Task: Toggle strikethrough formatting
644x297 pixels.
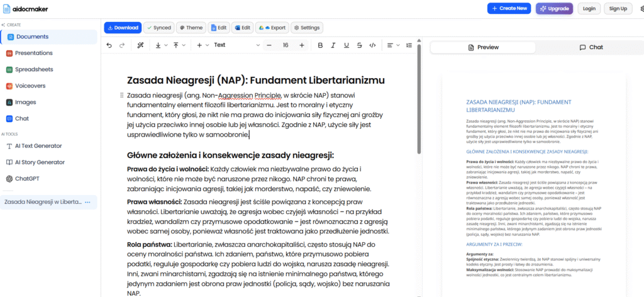Action: (359, 45)
